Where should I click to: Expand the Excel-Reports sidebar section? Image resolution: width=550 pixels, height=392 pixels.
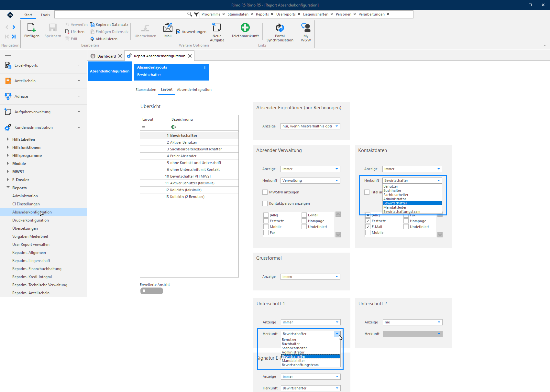coord(79,65)
